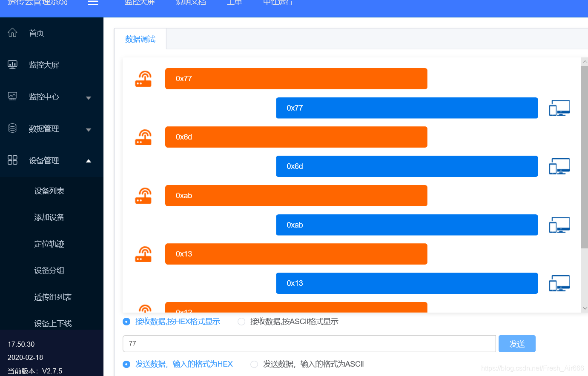Select send data input format ASCII
The width and height of the screenshot is (588, 376).
[254, 364]
